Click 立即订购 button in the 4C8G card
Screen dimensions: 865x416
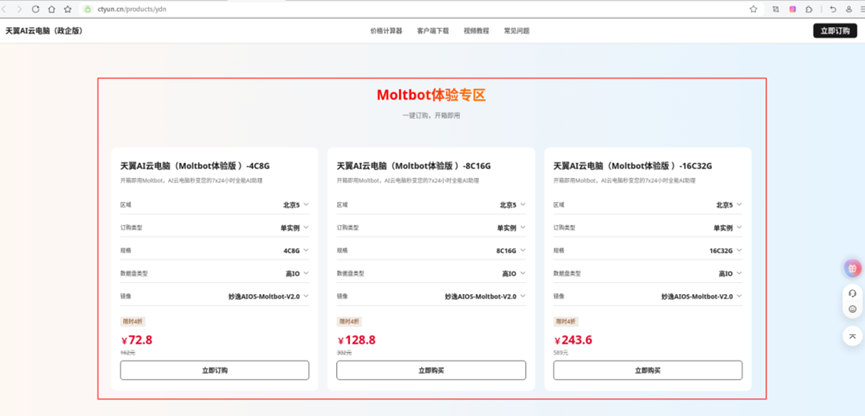(x=215, y=370)
